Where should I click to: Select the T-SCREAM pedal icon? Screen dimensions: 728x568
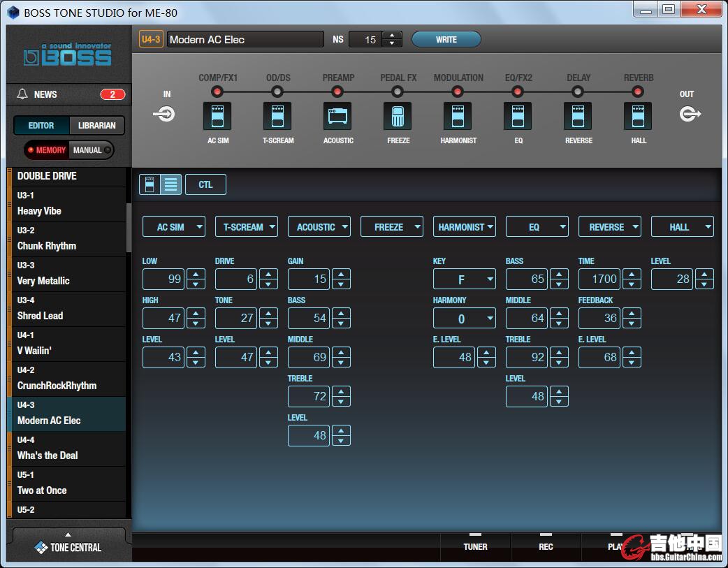tap(277, 116)
